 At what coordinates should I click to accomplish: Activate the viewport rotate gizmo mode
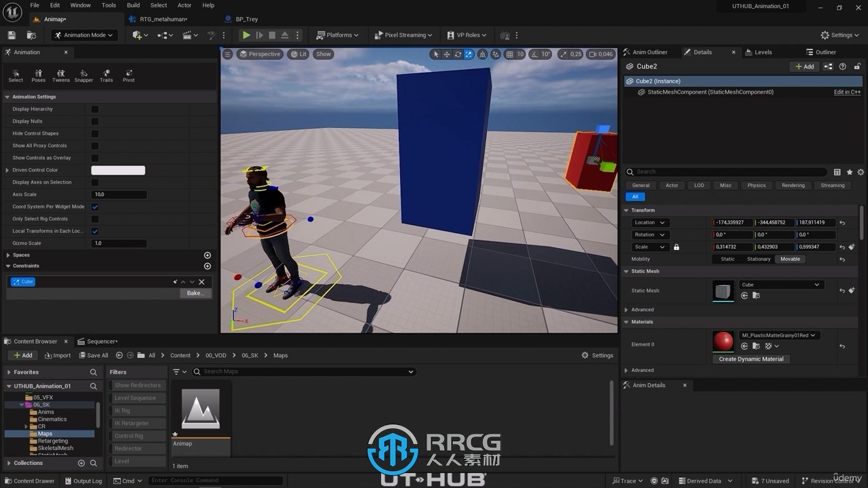458,54
